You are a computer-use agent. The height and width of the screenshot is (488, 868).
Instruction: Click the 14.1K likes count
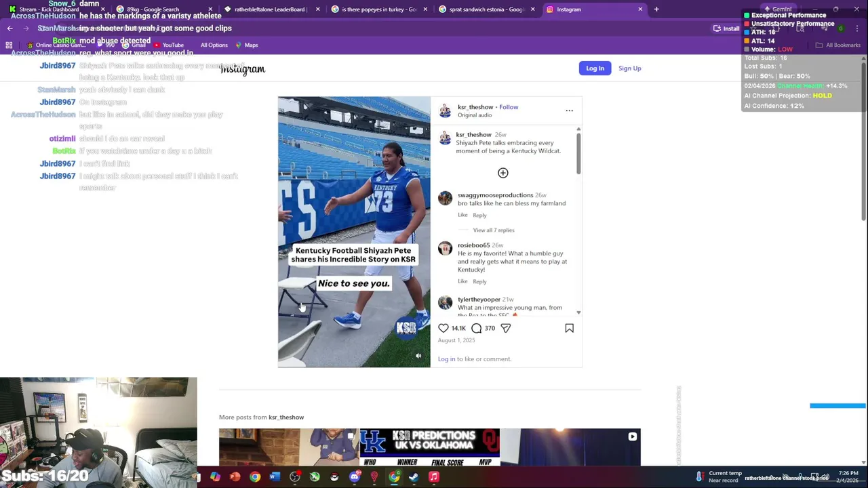[x=458, y=329]
